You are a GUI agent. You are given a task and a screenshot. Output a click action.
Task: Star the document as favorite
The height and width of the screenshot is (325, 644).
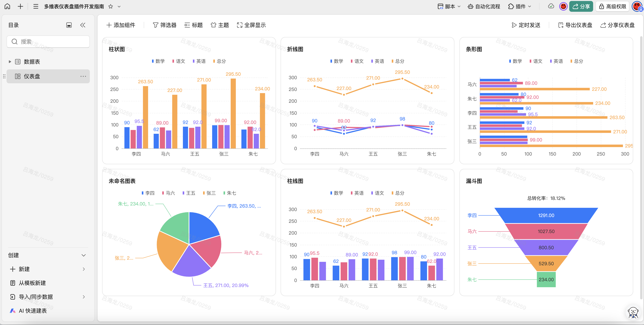click(x=110, y=7)
